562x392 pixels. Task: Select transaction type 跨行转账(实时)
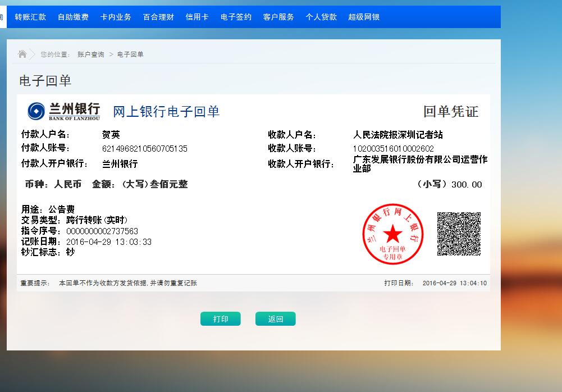coord(97,220)
